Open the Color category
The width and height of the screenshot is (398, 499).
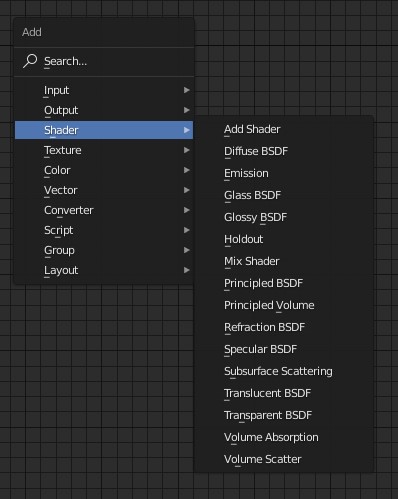[x=104, y=170]
